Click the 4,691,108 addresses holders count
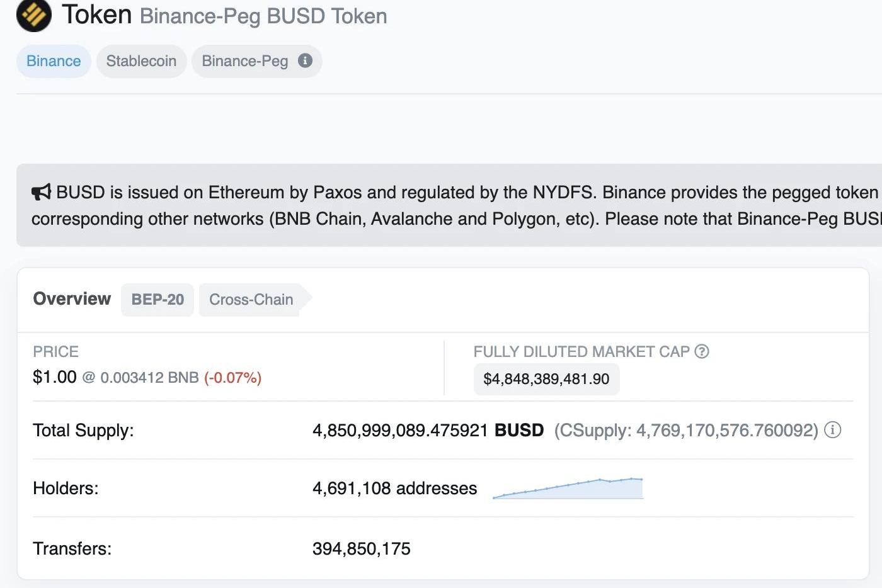 point(394,489)
